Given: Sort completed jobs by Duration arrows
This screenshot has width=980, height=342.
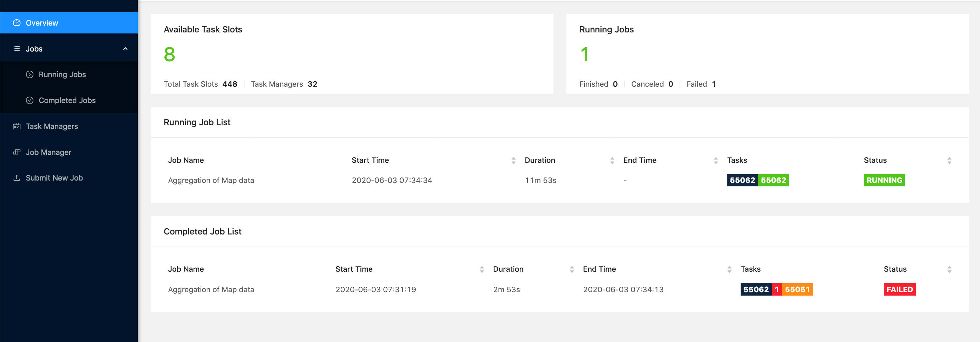Looking at the screenshot, I should click(x=571, y=270).
